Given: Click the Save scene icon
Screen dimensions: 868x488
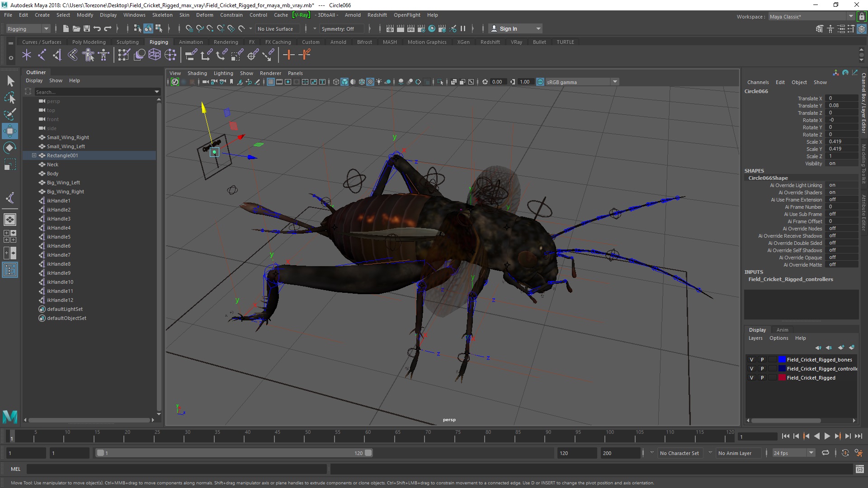Looking at the screenshot, I should tap(87, 28).
